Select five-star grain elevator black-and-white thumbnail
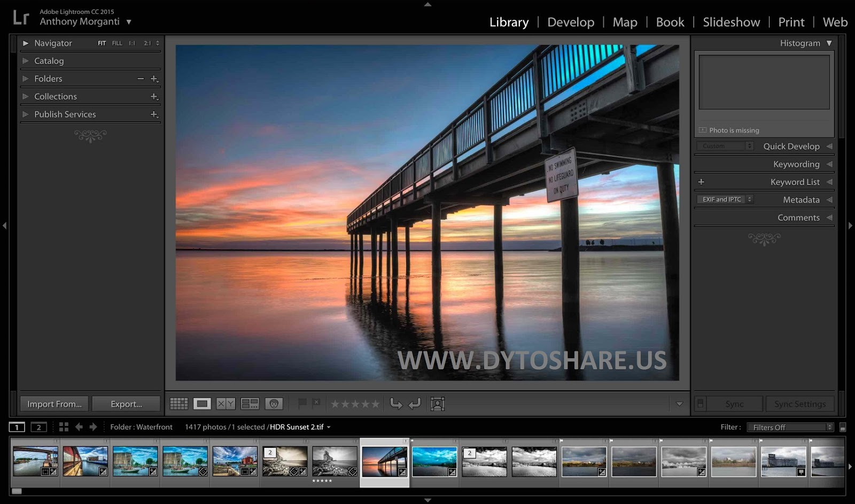This screenshot has width=855, height=504. [x=335, y=462]
